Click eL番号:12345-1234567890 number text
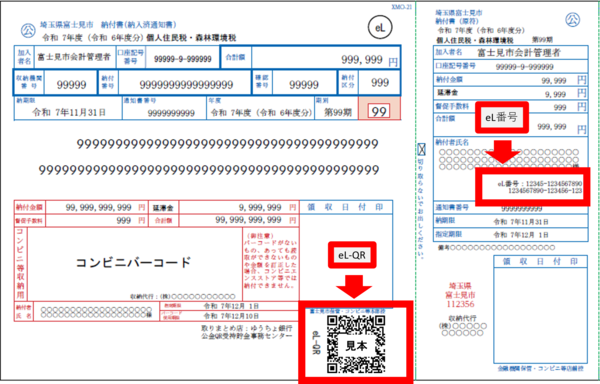600x384 pixels. pyautogui.click(x=540, y=187)
